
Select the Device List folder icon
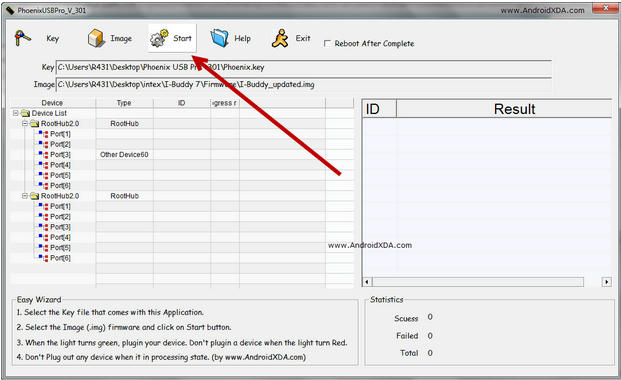[x=25, y=113]
